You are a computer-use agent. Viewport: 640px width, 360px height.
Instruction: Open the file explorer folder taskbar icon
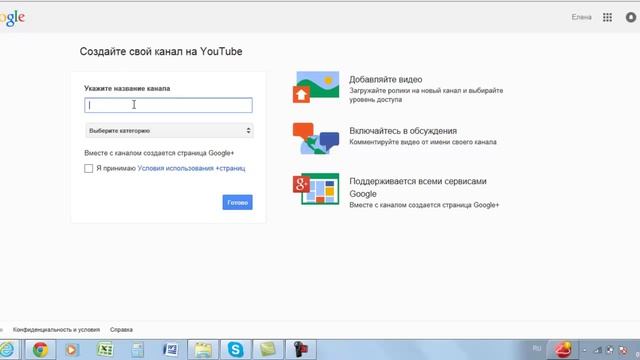tap(203, 350)
